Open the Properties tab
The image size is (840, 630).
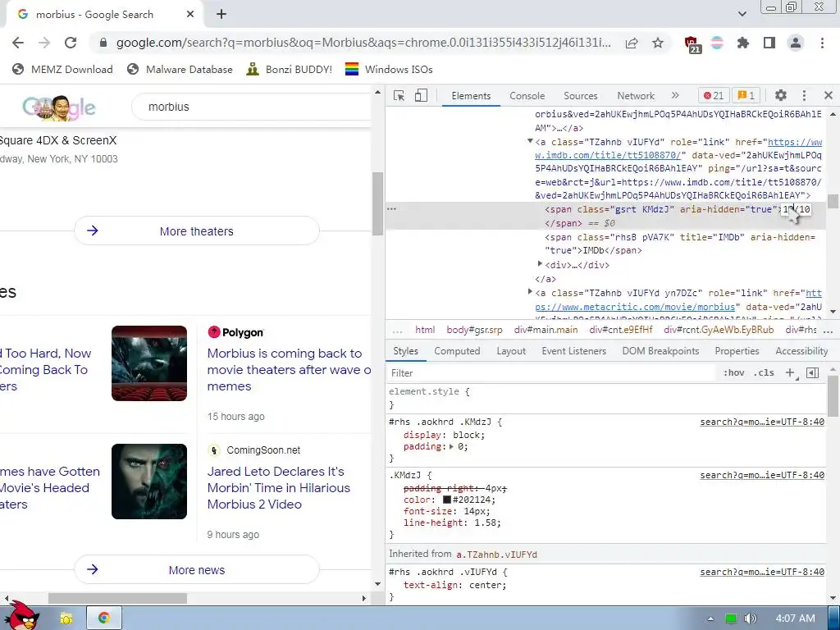pos(737,351)
